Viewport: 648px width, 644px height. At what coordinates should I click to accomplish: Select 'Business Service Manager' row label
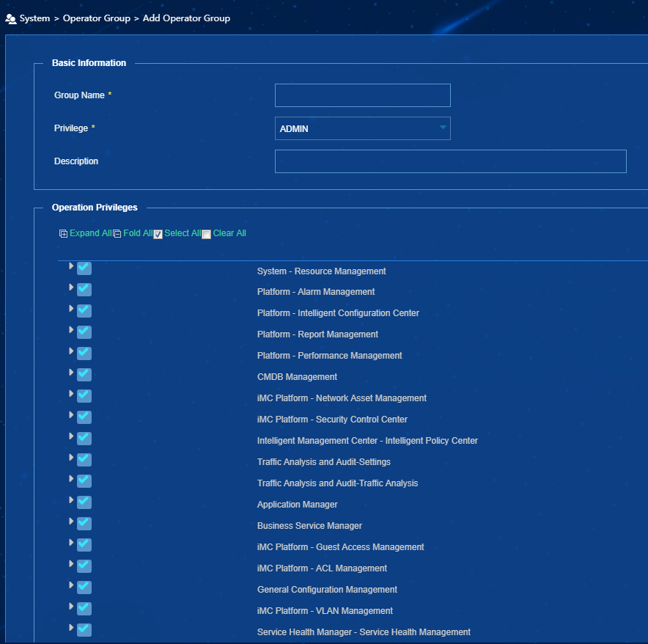pos(309,526)
